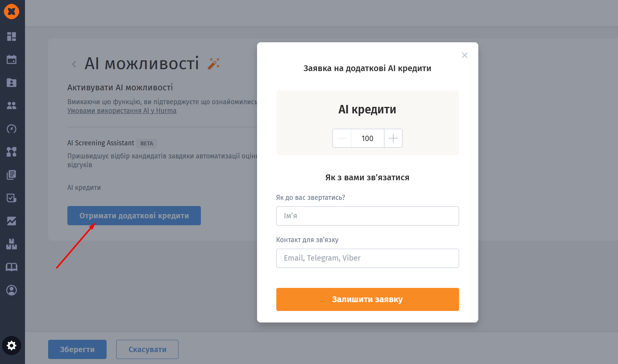Click the Hurma orange logo
Viewport: 618px width, 364px height.
[x=12, y=12]
